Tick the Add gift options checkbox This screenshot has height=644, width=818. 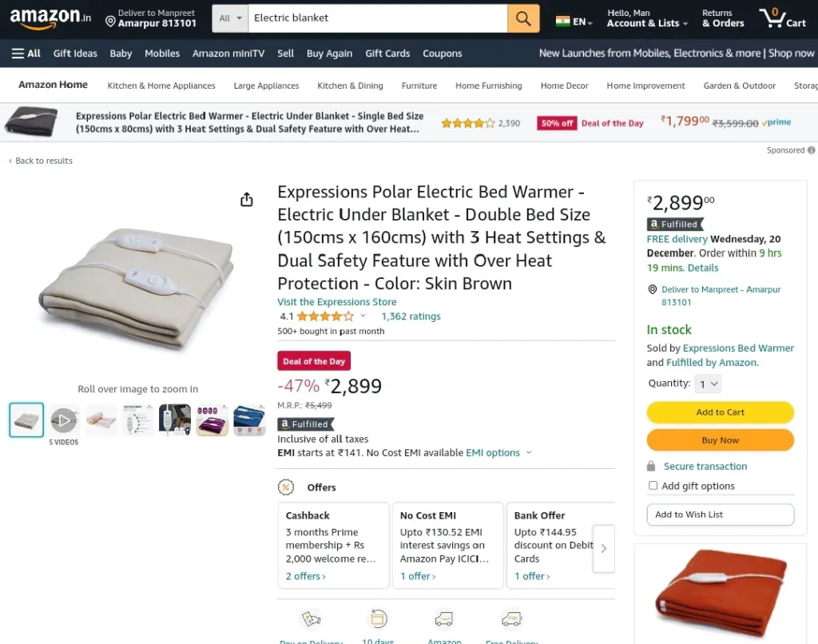point(653,485)
